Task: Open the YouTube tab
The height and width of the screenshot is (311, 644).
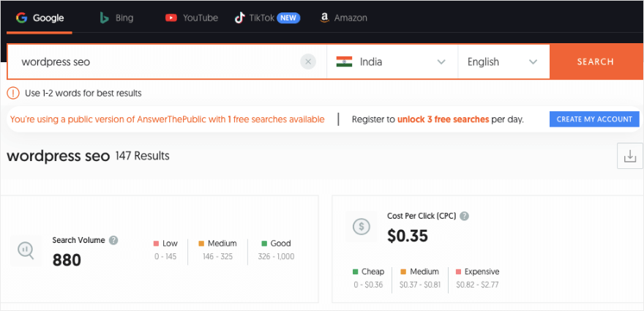Action: 192,18
